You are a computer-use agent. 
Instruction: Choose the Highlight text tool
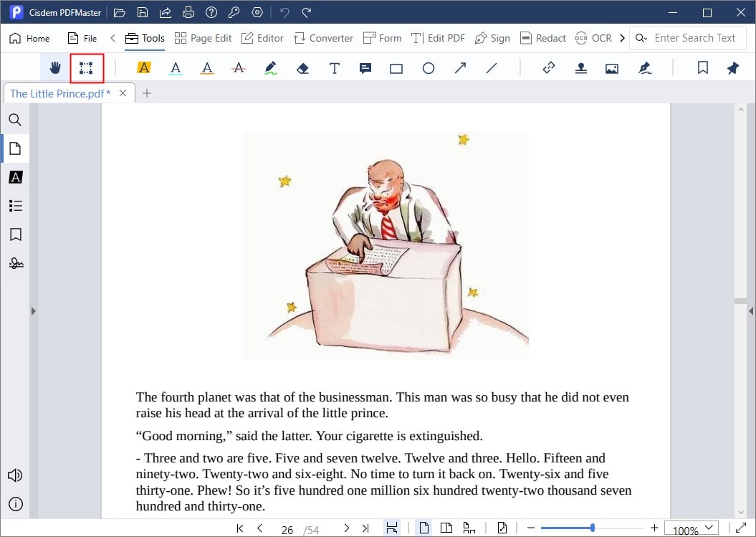[x=144, y=68]
